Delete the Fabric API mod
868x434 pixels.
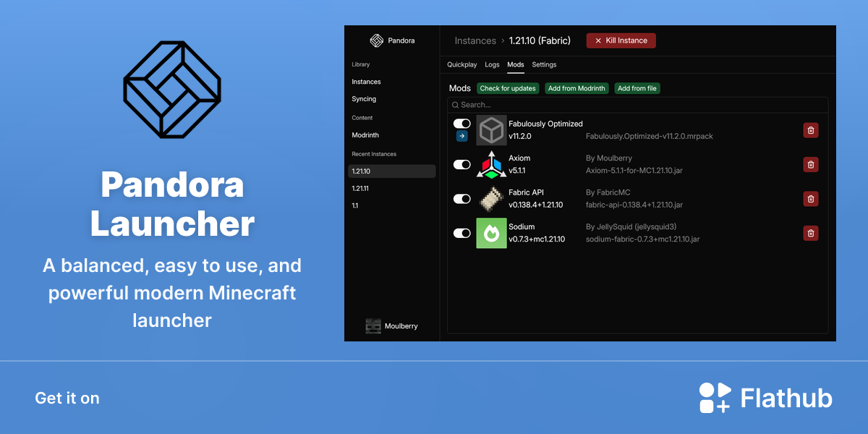point(811,199)
